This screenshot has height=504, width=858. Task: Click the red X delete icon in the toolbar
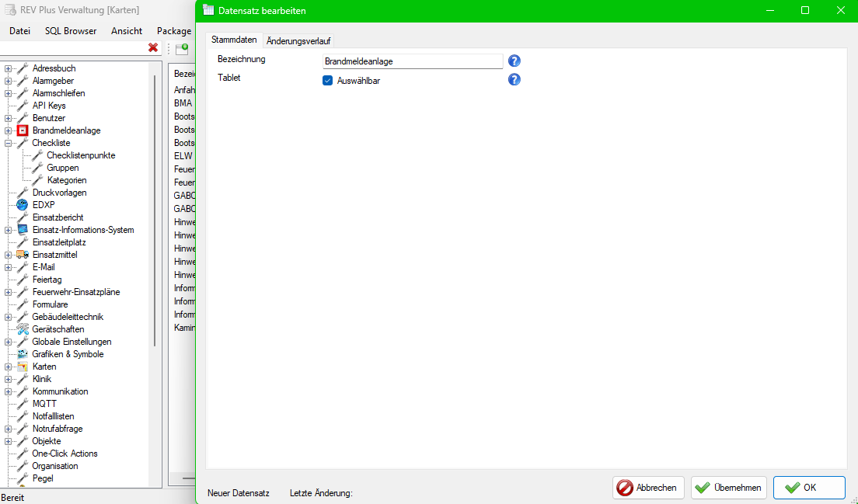153,47
